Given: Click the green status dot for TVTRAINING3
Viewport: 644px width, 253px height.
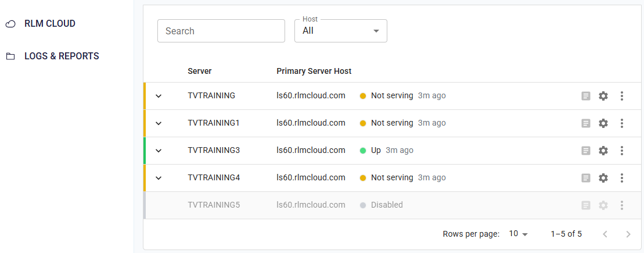Looking at the screenshot, I should 363,151.
